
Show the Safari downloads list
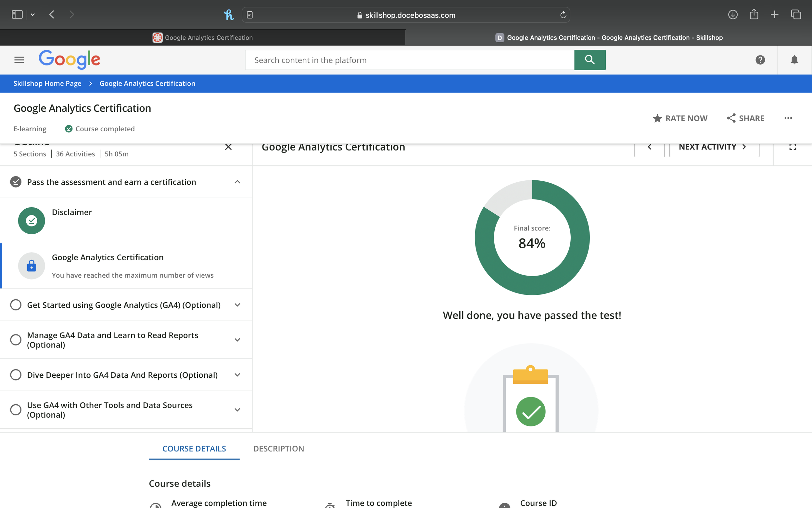733,14
